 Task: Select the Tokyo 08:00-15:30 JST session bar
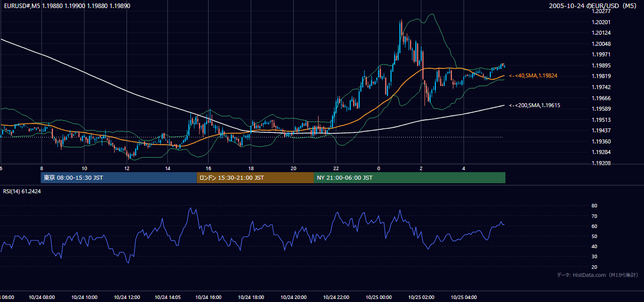119,178
